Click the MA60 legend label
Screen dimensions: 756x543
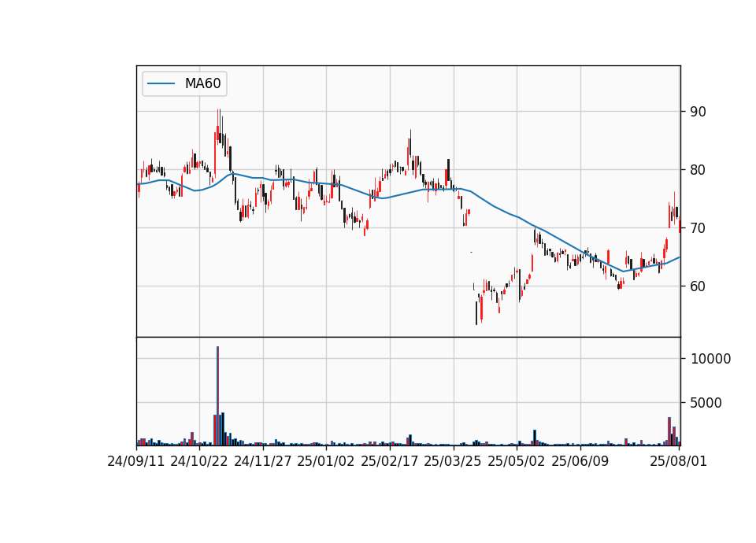[202, 83]
